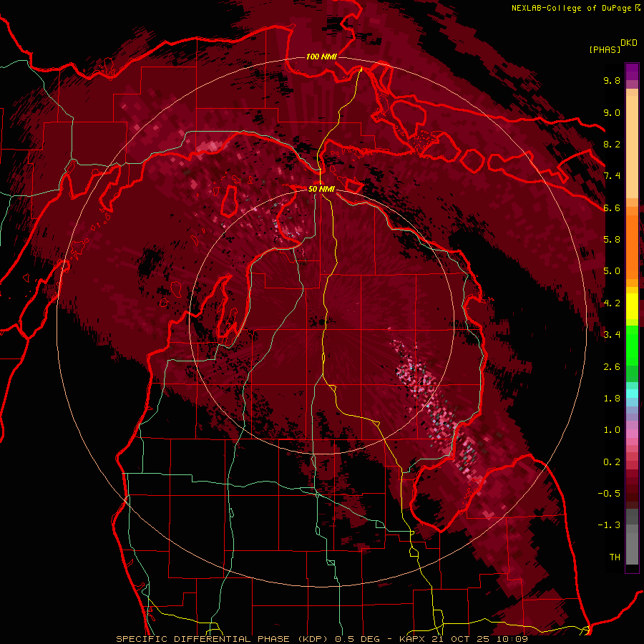Click the 7.4 scale value
Viewport: 644px width, 644px height.
coord(612,176)
